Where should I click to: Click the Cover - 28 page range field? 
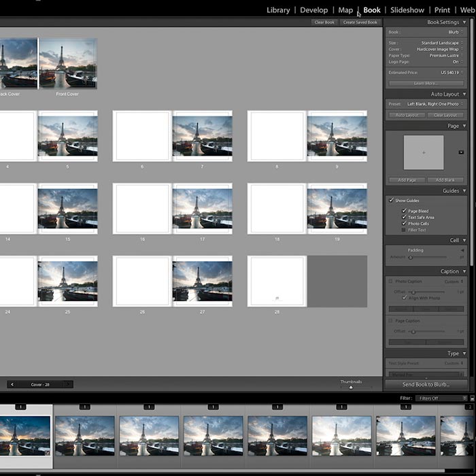click(x=40, y=384)
